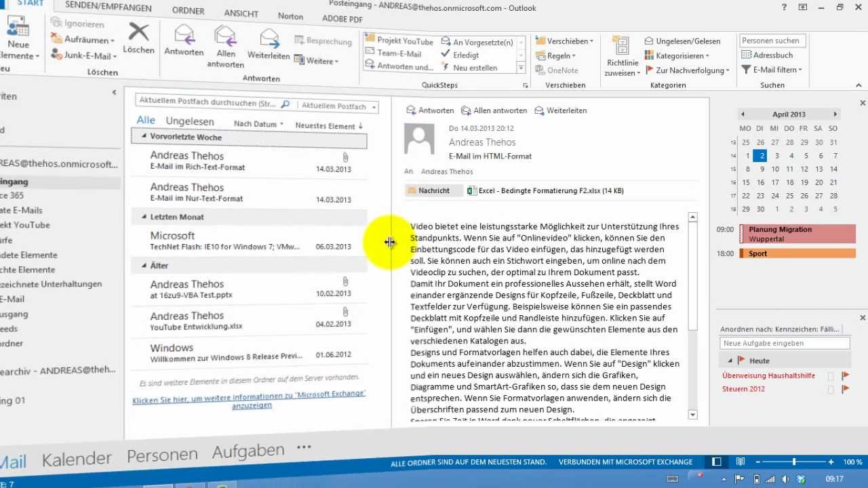868x488 pixels.
Task: Click Allen antworten in reading pane
Action: [x=494, y=110]
